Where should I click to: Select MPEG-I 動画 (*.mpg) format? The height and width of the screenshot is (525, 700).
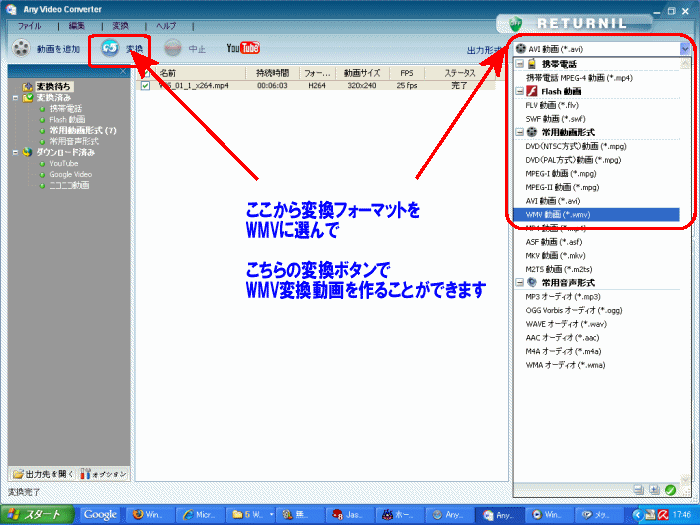point(561,173)
